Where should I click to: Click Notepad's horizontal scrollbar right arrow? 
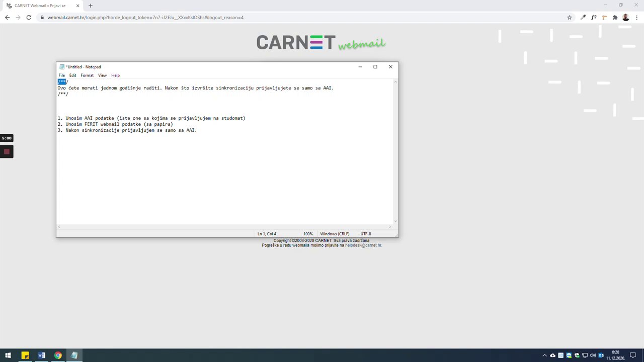click(x=390, y=227)
